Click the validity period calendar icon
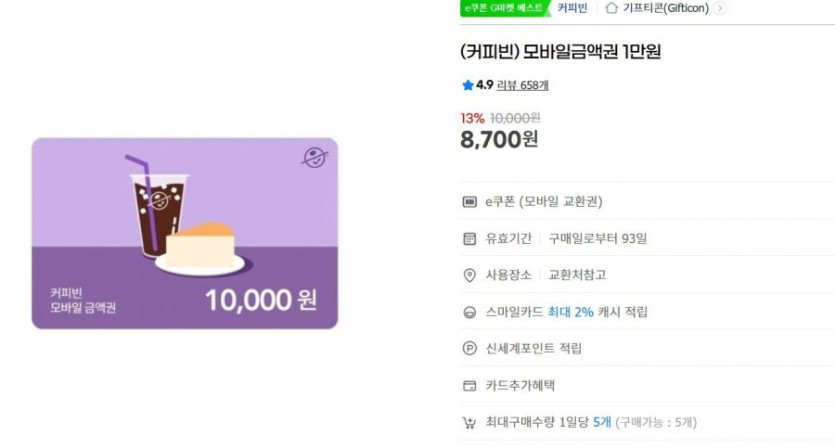The image size is (835, 448). 469,238
